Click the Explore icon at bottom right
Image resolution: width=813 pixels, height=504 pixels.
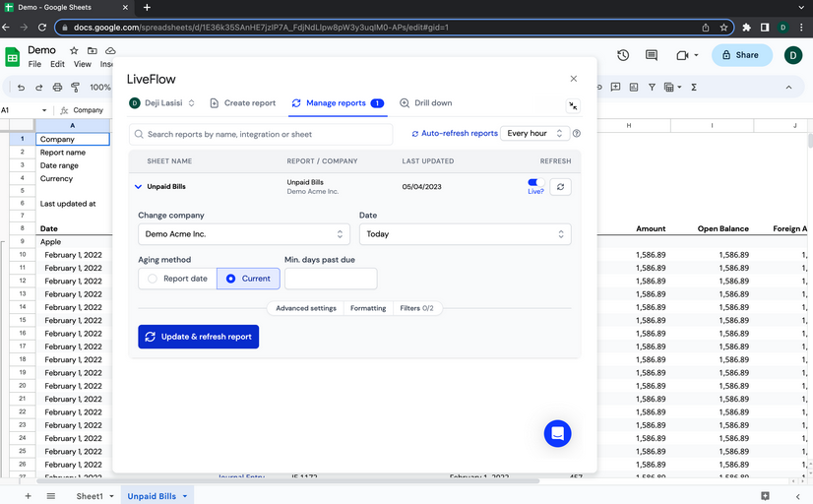(765, 496)
